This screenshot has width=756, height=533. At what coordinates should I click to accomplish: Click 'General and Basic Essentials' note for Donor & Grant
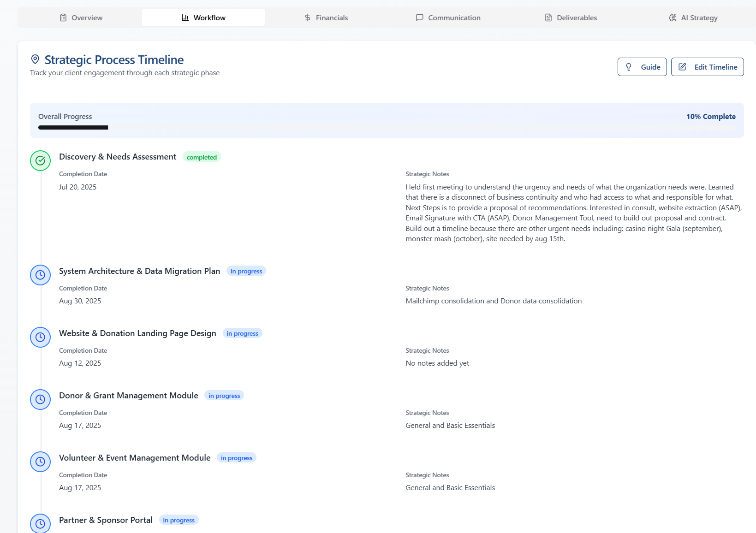[450, 425]
